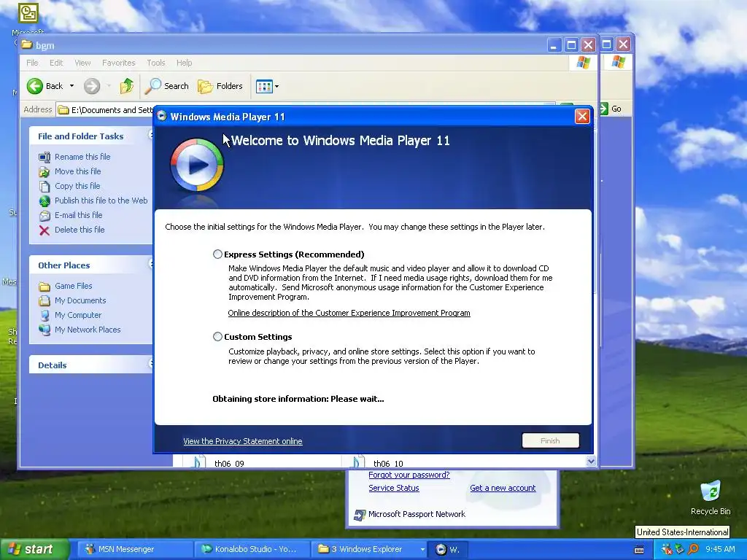Viewport: 747px width, 560px height.
Task: Open the Back history dropdown arrow
Action: (x=72, y=86)
